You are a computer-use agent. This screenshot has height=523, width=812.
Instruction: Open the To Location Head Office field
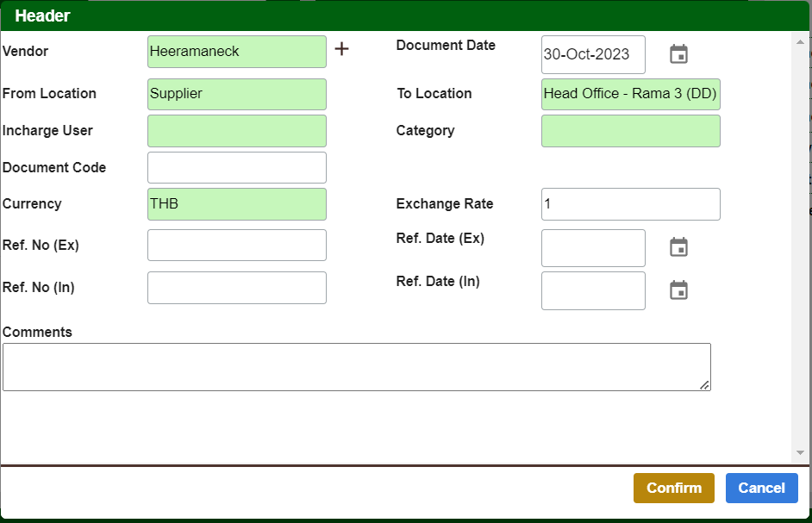pyautogui.click(x=630, y=94)
